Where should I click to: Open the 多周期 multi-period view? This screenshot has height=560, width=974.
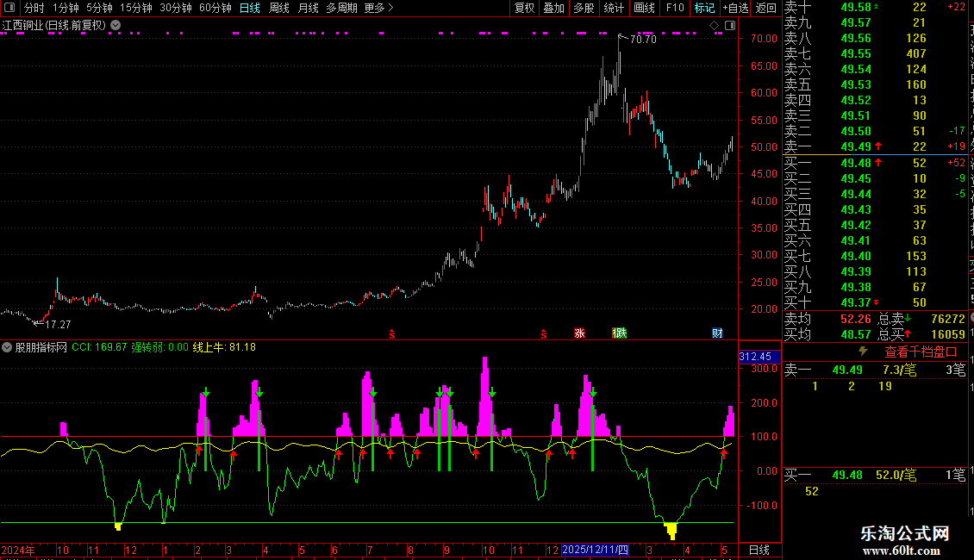[x=341, y=8]
